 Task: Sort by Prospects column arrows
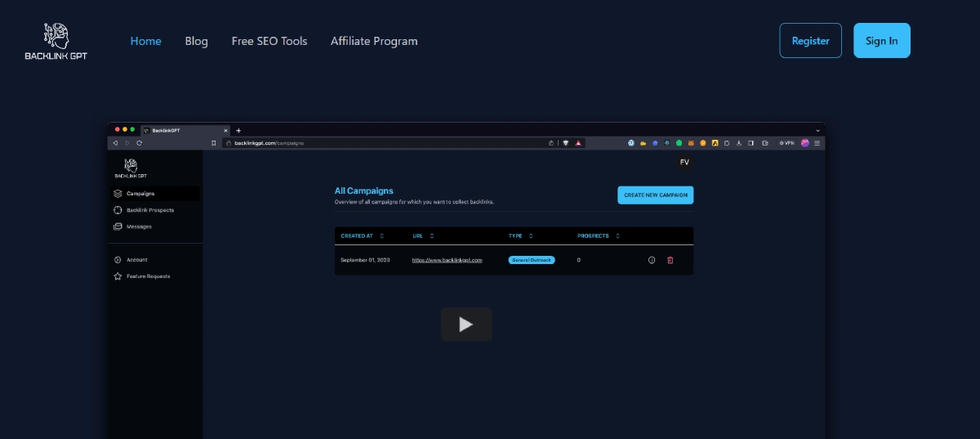pos(618,236)
